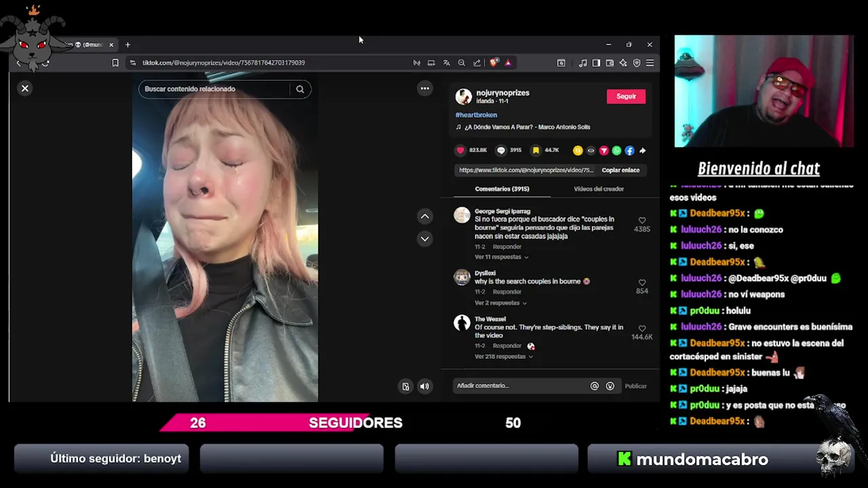The height and width of the screenshot is (488, 868).
Task: Open more share options arrow
Action: [x=642, y=150]
